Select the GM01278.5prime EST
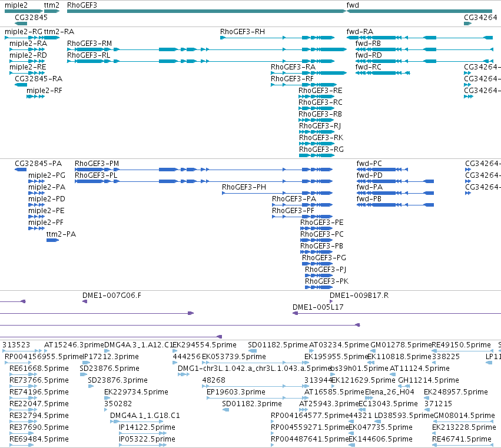 [x=373, y=351]
